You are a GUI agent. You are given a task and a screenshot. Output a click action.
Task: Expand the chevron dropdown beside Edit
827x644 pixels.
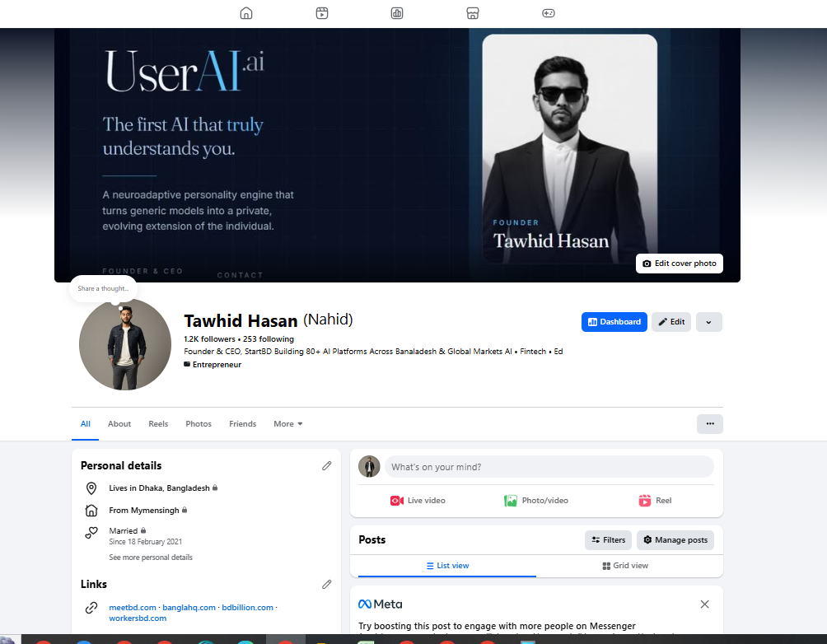click(x=709, y=322)
